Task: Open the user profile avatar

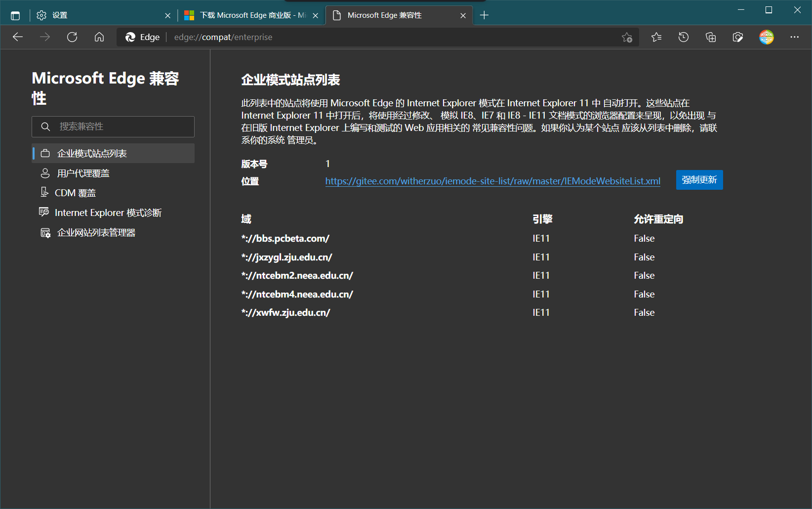Action: pyautogui.click(x=766, y=37)
